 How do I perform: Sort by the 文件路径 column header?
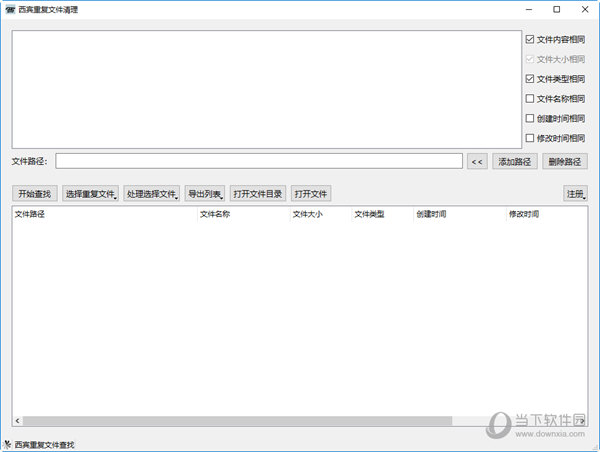[x=105, y=214]
